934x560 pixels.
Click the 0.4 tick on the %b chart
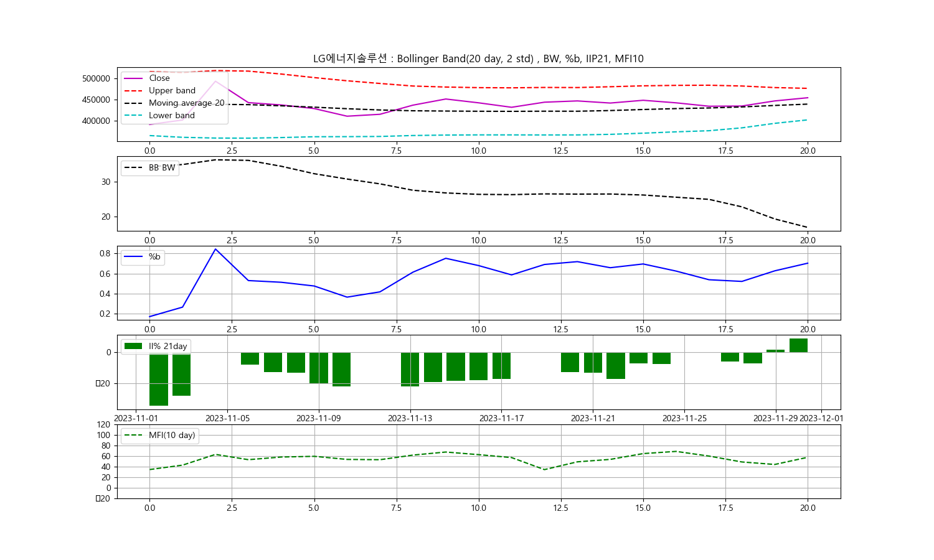pos(105,294)
